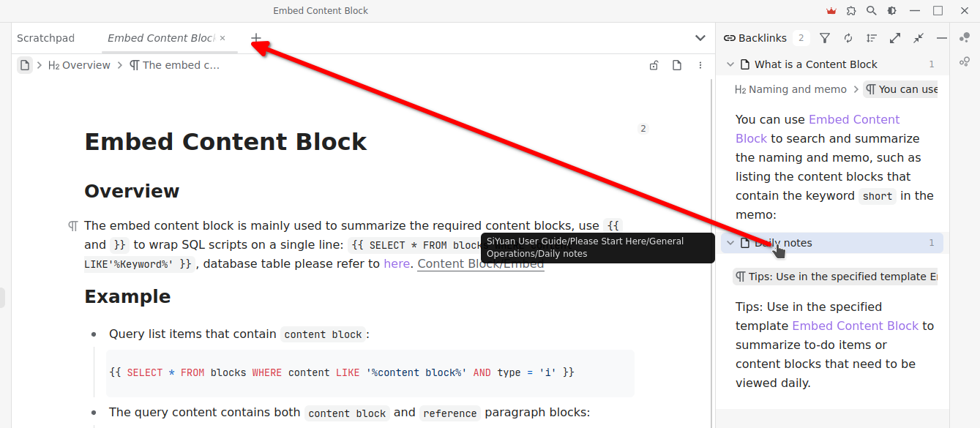The width and height of the screenshot is (980, 428).
Task: Open the three-dot more options menu above the document
Action: coord(700,64)
